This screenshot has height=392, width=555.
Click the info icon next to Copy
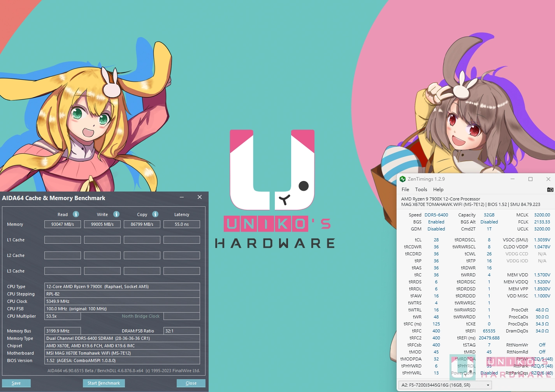(155, 214)
